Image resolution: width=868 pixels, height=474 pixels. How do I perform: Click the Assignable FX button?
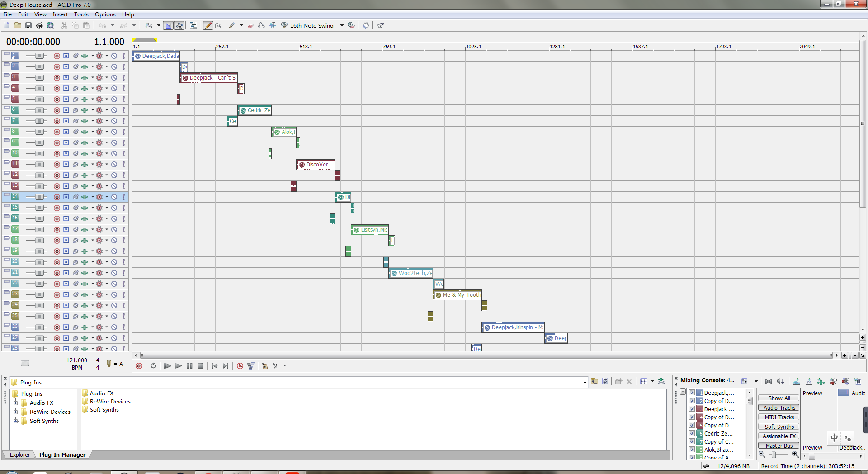pos(779,436)
